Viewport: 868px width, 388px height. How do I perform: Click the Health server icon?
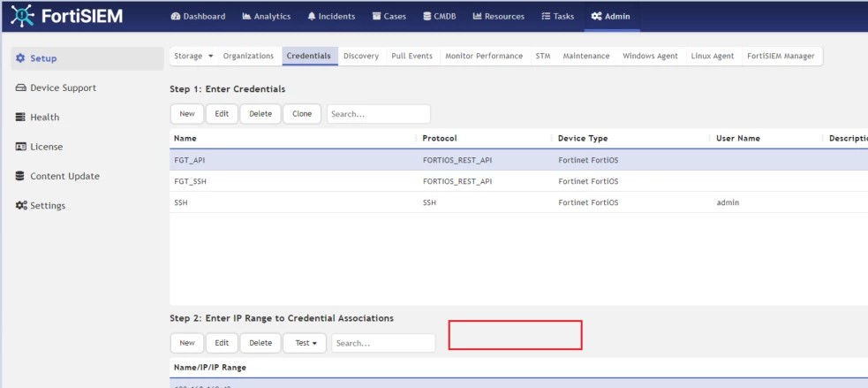(x=20, y=117)
